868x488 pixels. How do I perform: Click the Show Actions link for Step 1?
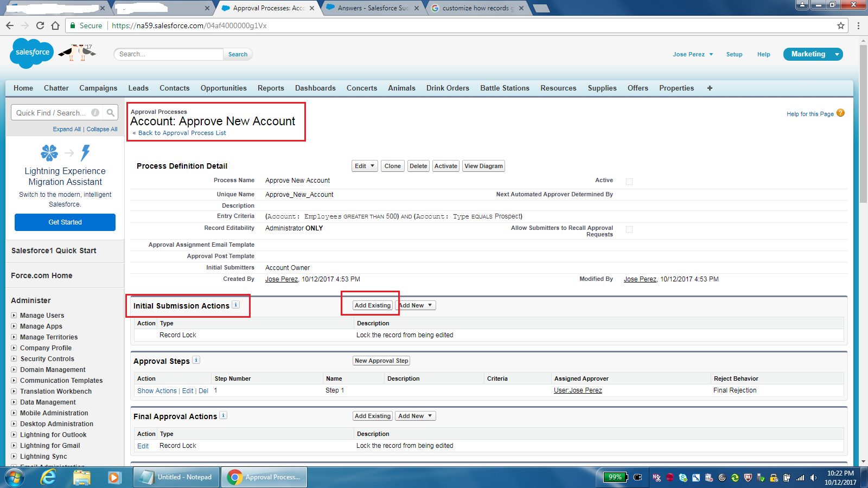[x=157, y=390]
